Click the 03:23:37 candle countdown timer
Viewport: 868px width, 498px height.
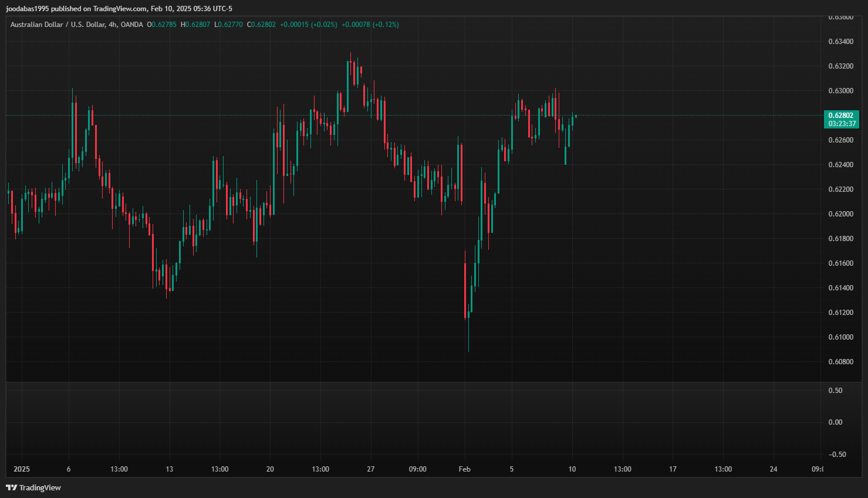[842, 124]
